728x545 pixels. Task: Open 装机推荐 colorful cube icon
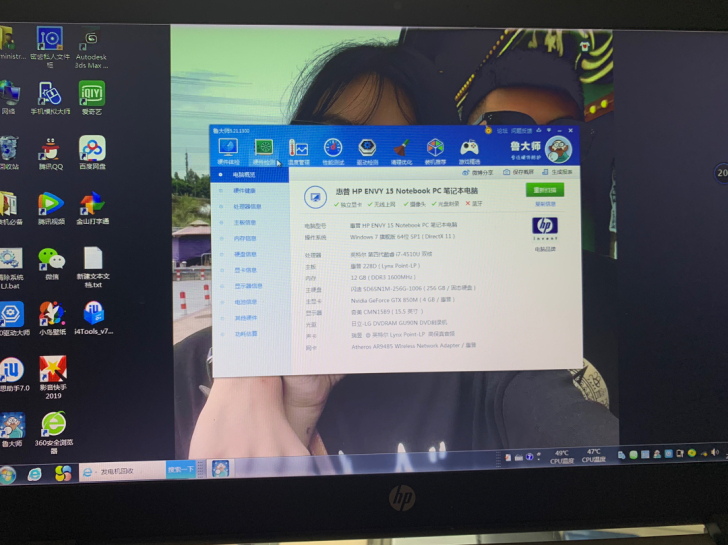[x=435, y=152]
